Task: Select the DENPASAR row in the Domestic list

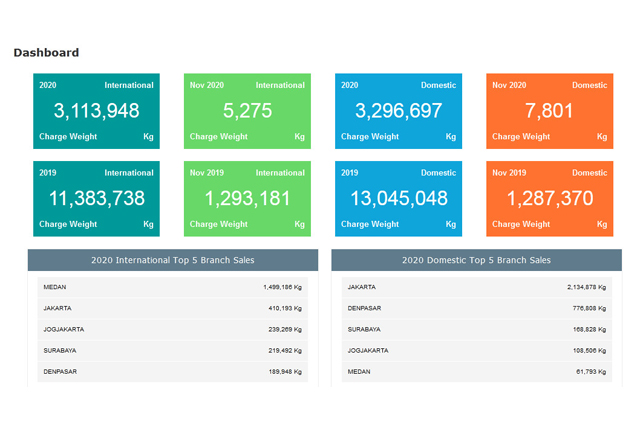Action: (x=476, y=308)
